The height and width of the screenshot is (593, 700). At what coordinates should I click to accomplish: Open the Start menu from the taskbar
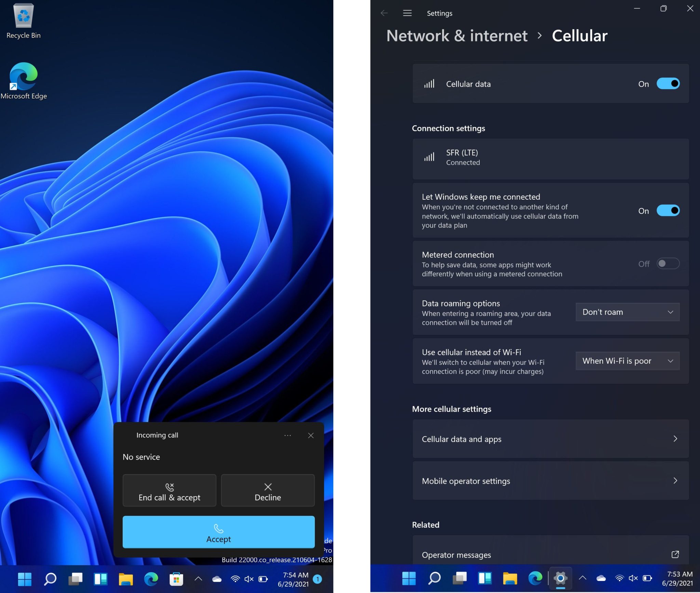[x=25, y=579]
